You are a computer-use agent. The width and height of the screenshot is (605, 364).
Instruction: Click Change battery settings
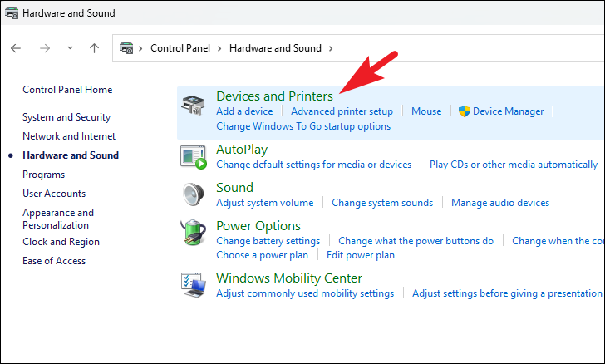pyautogui.click(x=268, y=241)
